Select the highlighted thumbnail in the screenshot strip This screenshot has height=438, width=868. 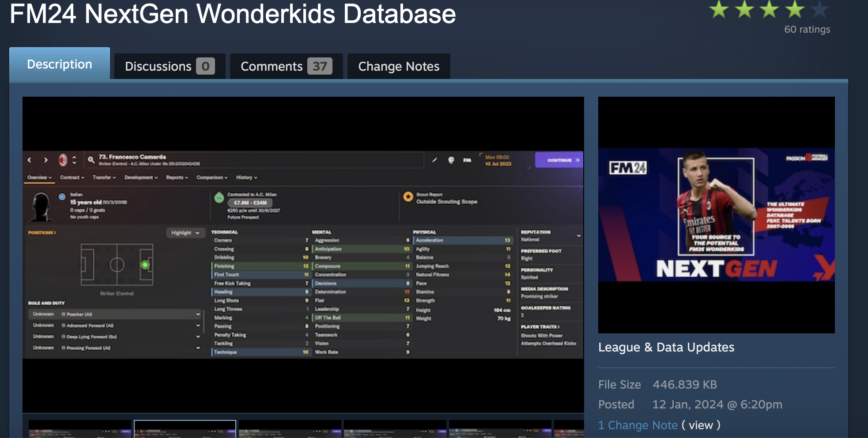[x=185, y=429]
